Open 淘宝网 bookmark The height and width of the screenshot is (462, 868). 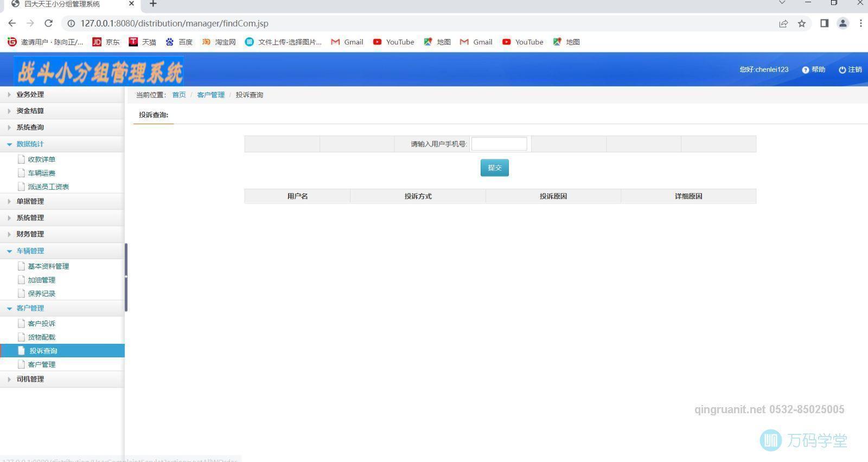pos(219,42)
